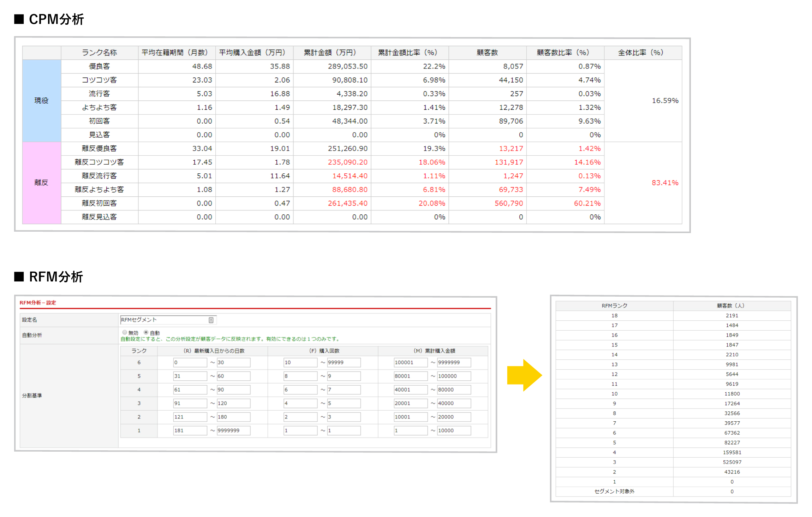
Task: Click rank 6 frequency start field (10)
Action: point(300,362)
